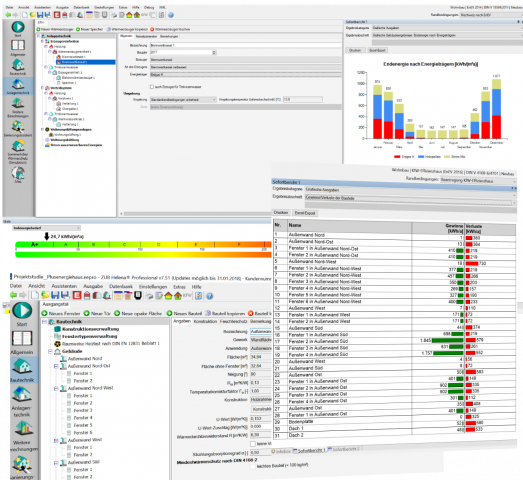
Task: Click the Start play icon in lower sidebar
Action: [x=22, y=310]
